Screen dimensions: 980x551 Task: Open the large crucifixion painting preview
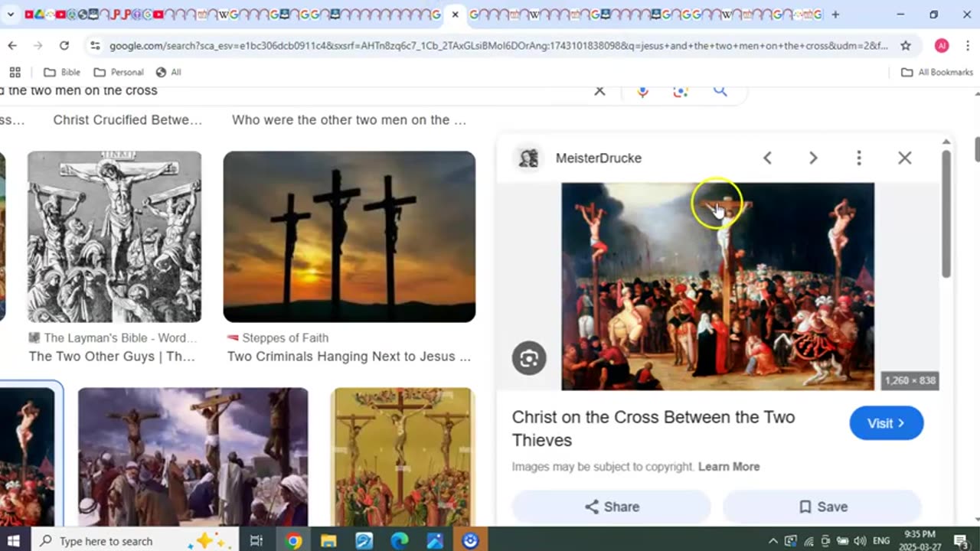coord(717,286)
